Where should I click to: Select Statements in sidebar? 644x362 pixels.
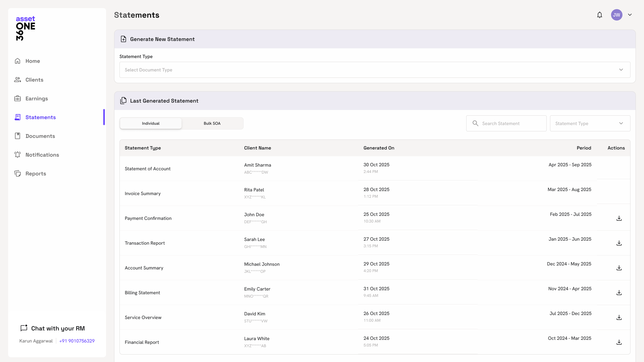[x=41, y=117]
